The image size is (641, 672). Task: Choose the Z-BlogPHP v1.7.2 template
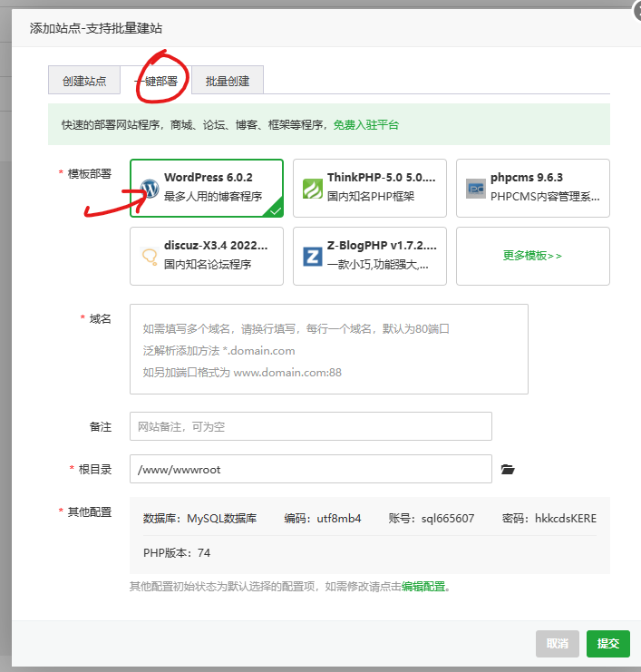click(x=370, y=256)
